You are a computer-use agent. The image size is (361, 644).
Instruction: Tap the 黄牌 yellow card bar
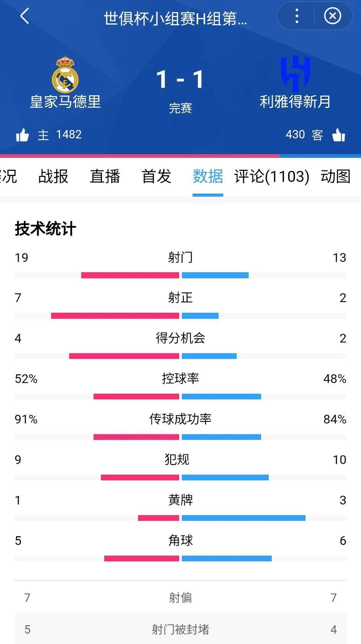pyautogui.click(x=181, y=518)
